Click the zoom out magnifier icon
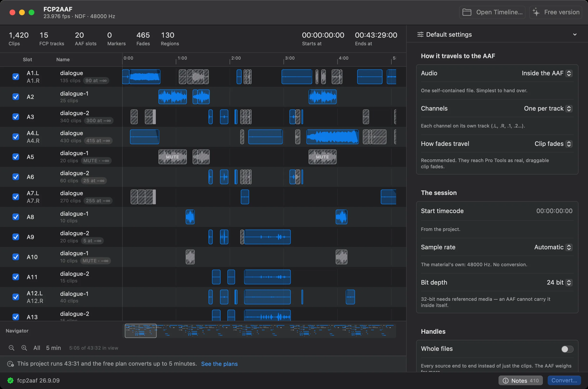The image size is (588, 389). 11,348
